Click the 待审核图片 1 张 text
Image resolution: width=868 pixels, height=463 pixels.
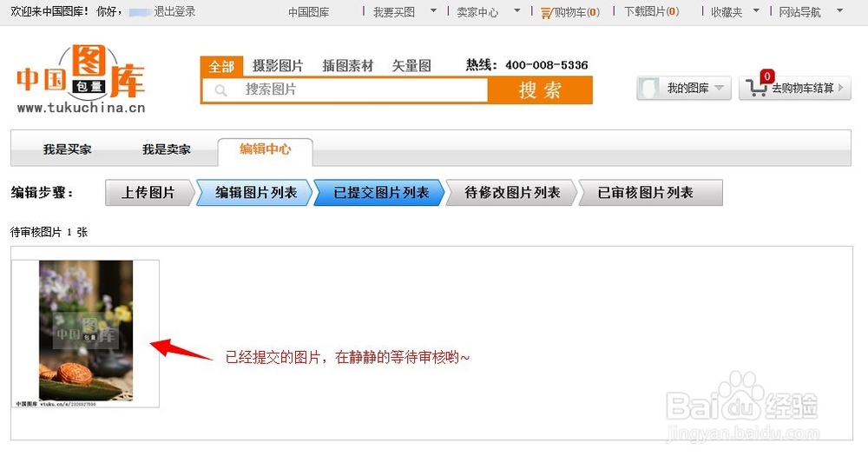49,232
